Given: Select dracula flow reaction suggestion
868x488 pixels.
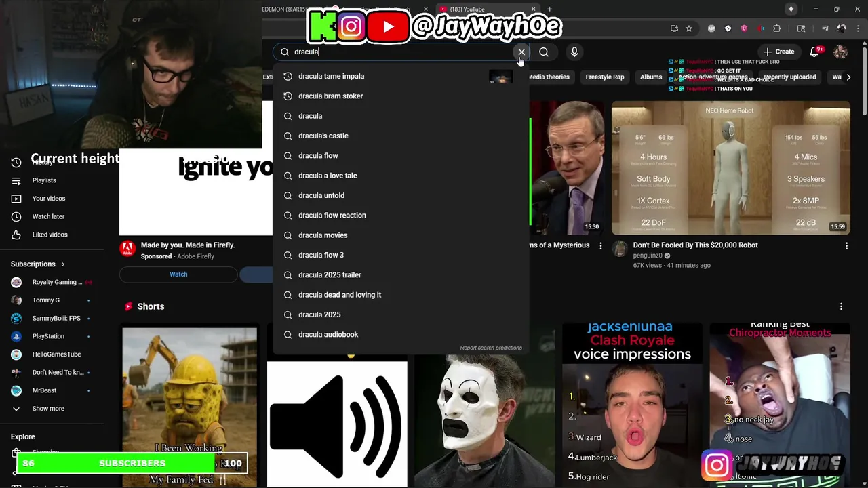Looking at the screenshot, I should click(400, 215).
